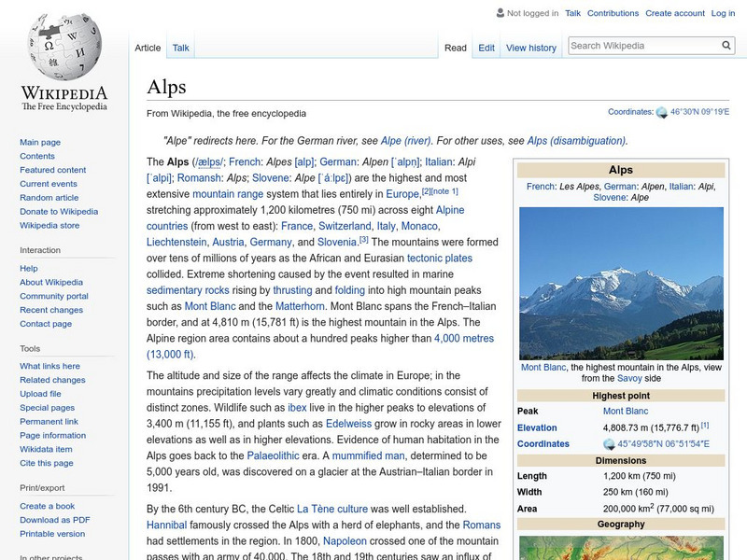Screen dimensions: 747x560
Task: Open Page information
Action: (x=53, y=435)
